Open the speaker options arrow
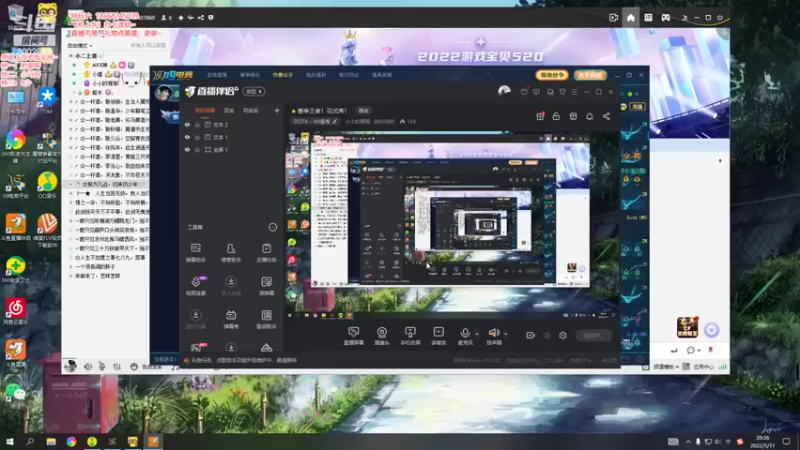Image resolution: width=800 pixels, height=450 pixels. tap(506, 334)
